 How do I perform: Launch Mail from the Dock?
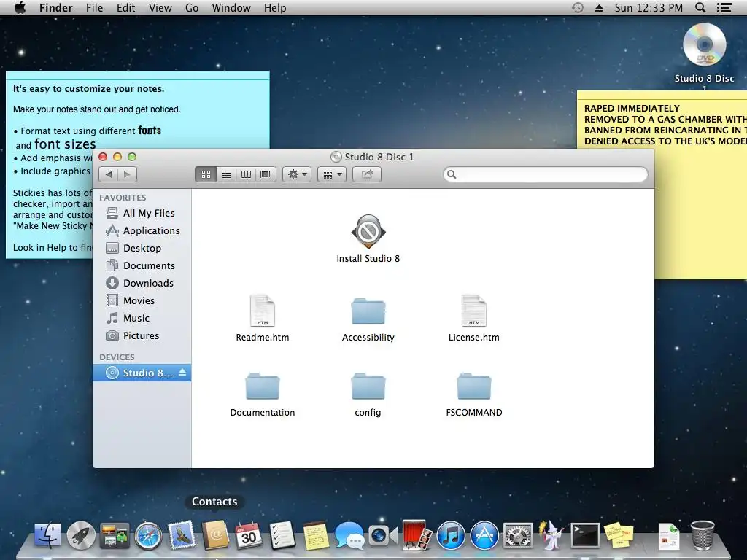coord(182,535)
